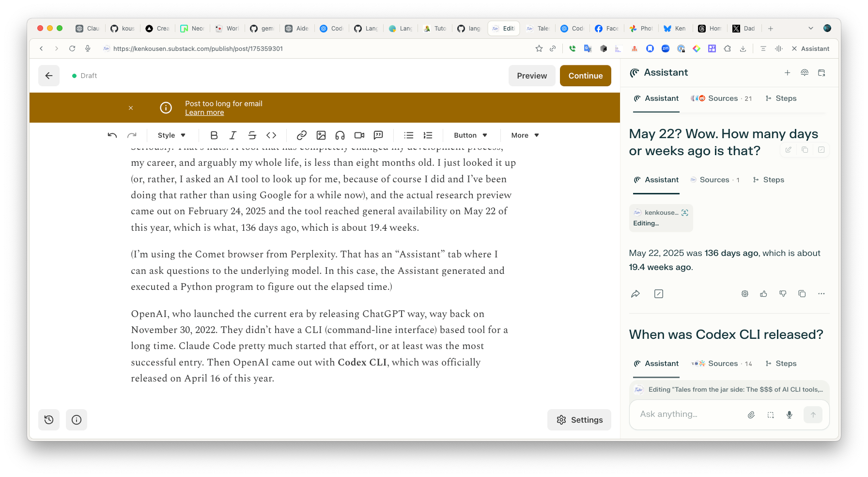Open the Sources 14 tab
Image resolution: width=868 pixels, height=477 pixels.
tap(721, 364)
